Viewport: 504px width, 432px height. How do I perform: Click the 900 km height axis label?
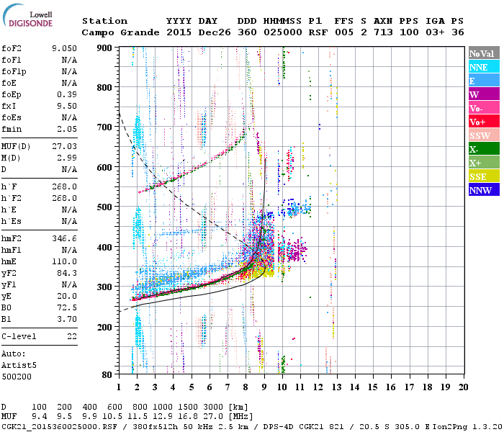[104, 48]
